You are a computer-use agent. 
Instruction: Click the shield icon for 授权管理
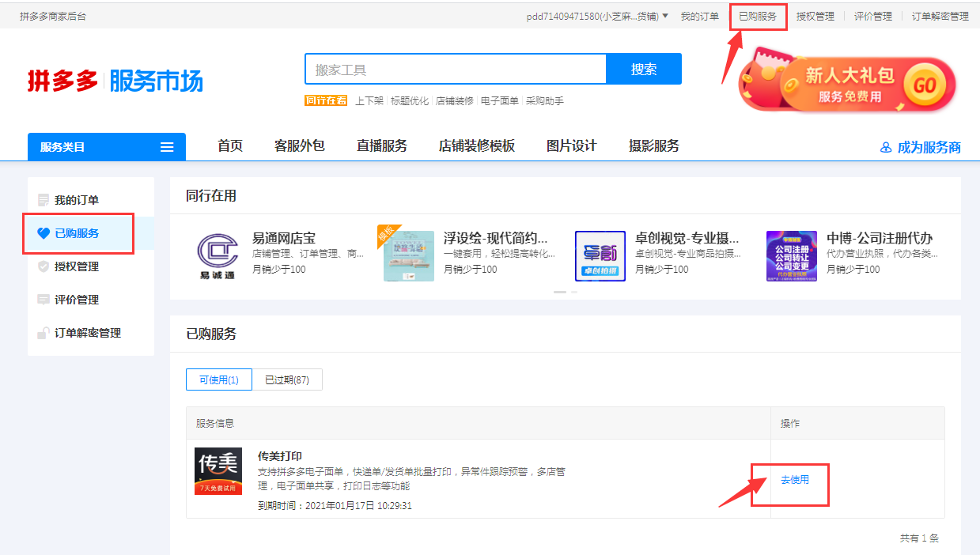[x=44, y=266]
